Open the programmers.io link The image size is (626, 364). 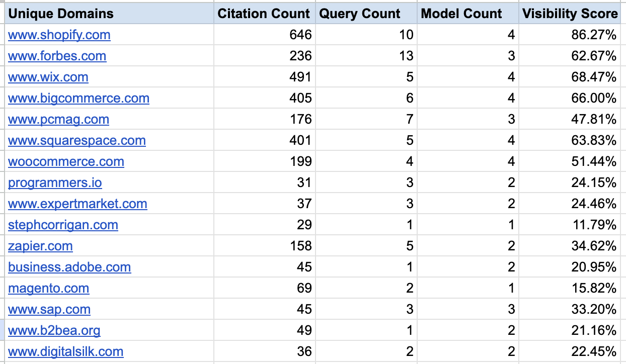[55, 183]
